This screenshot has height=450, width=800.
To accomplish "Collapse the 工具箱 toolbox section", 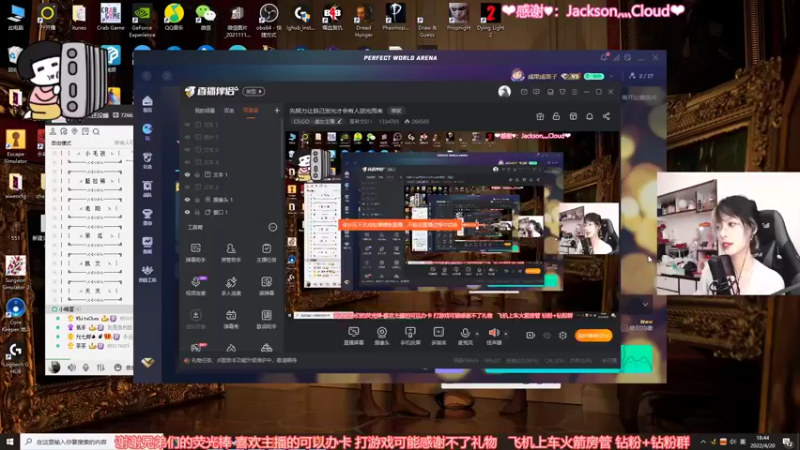I will pyautogui.click(x=272, y=227).
